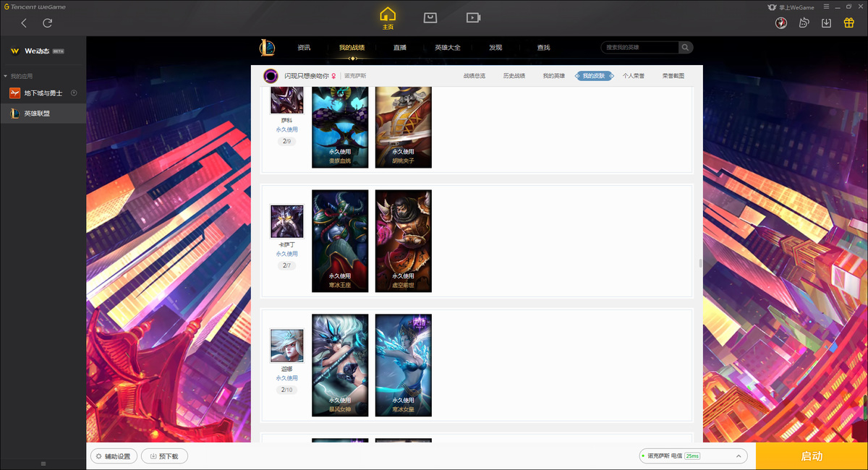
Task: Click the update arrow next to 地下城与勇士
Action: pyautogui.click(x=74, y=93)
